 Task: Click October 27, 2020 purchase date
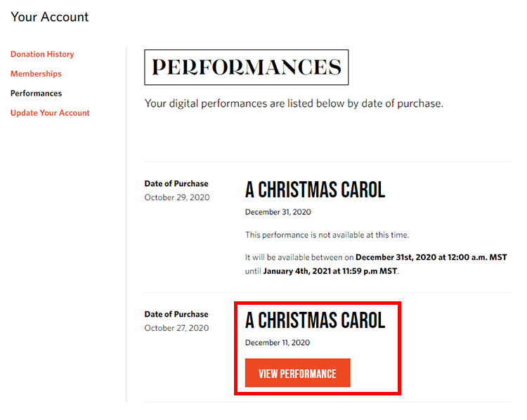(176, 328)
